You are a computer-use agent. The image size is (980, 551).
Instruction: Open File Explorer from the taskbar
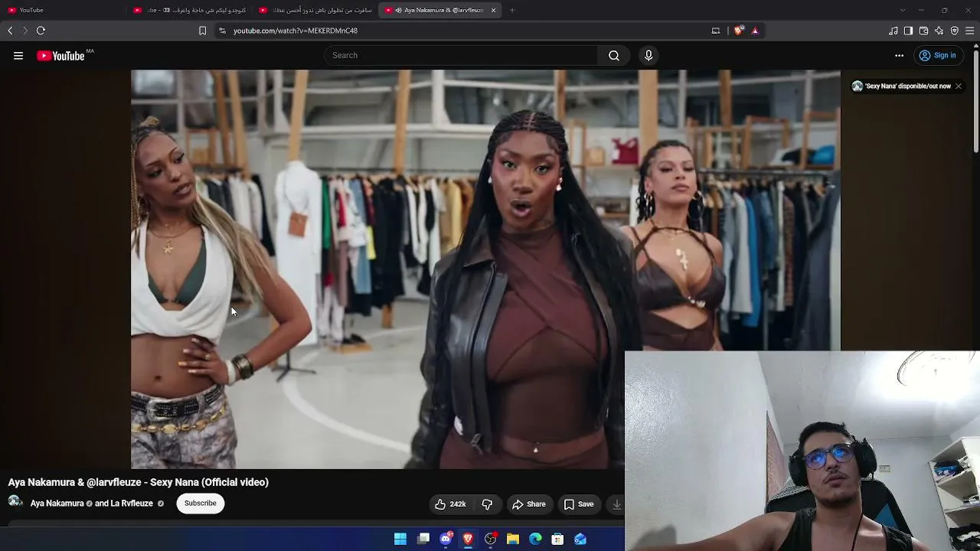coord(513,540)
